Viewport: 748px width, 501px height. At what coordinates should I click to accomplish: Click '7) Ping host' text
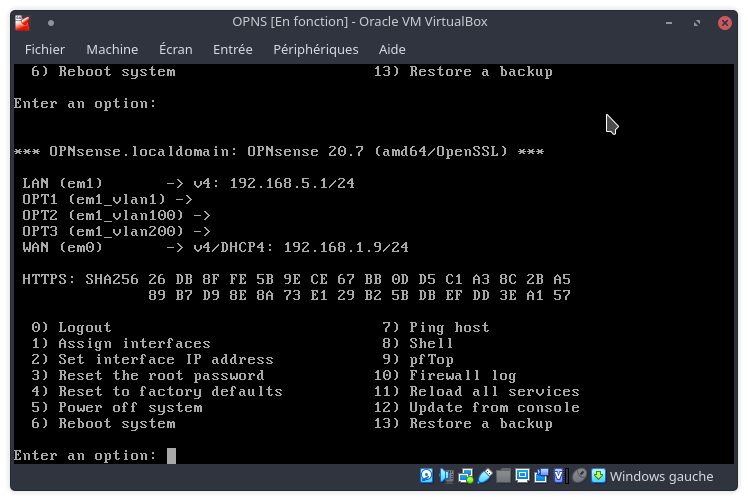pyautogui.click(x=436, y=327)
